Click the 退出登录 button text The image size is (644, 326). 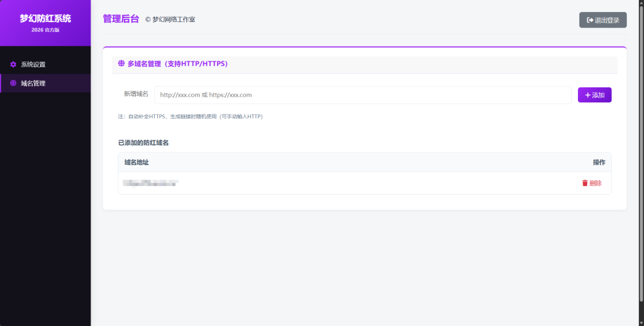[607, 20]
